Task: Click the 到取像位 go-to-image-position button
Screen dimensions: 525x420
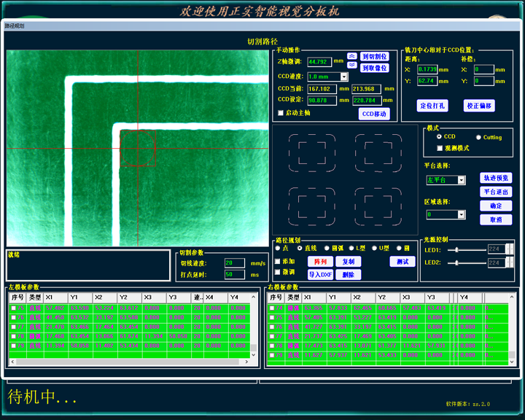Action: point(375,68)
